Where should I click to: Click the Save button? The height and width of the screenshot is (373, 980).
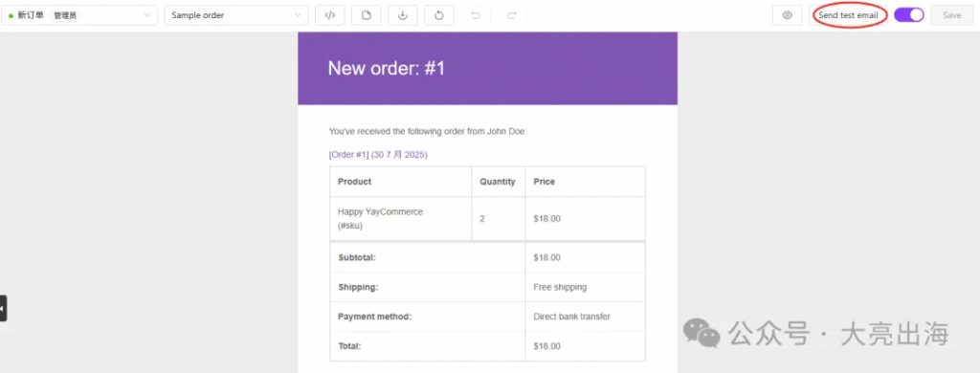click(x=952, y=15)
